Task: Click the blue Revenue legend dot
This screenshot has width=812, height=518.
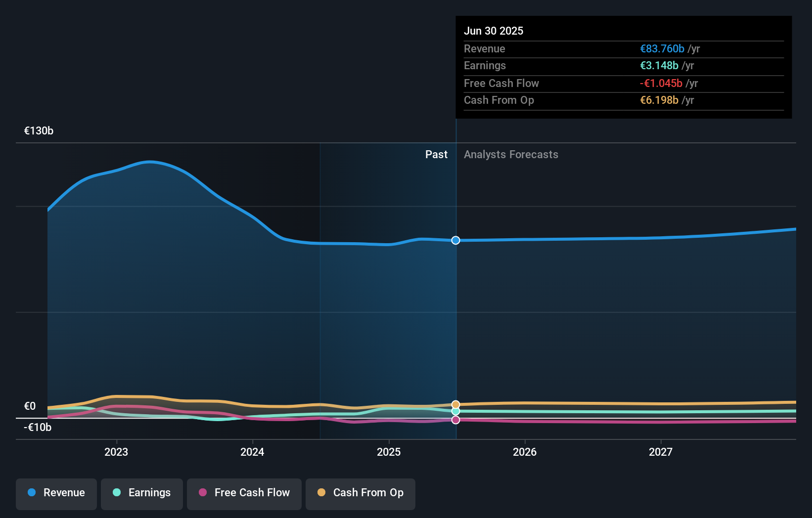Action: coord(31,493)
